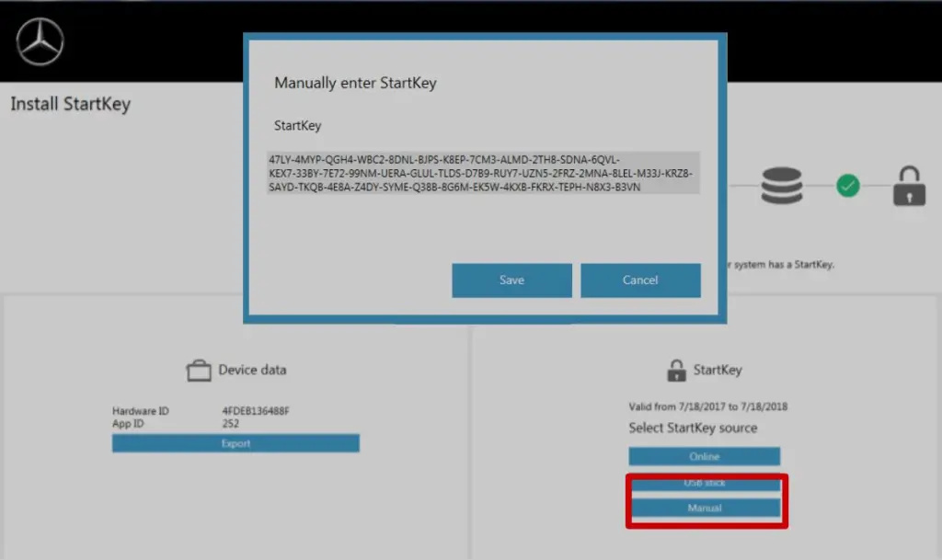Click the Mercedes-Benz star logo
Screen dimensions: 942x560
pyautogui.click(x=40, y=41)
